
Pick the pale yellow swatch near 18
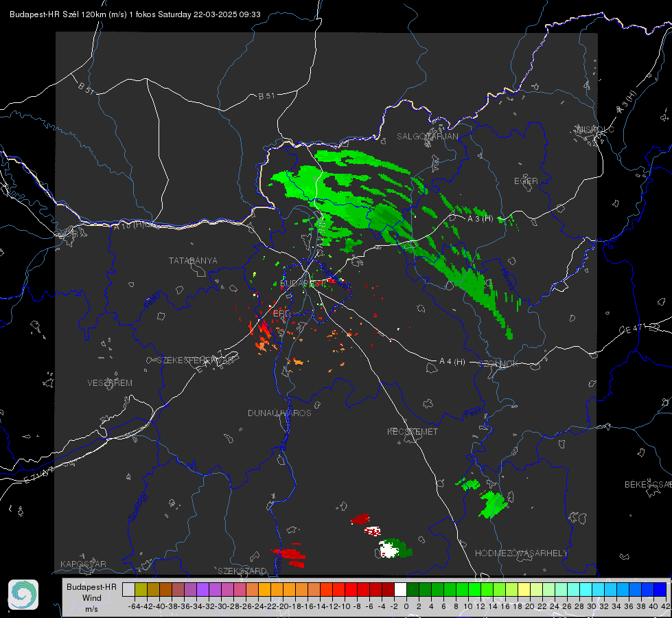point(524,590)
